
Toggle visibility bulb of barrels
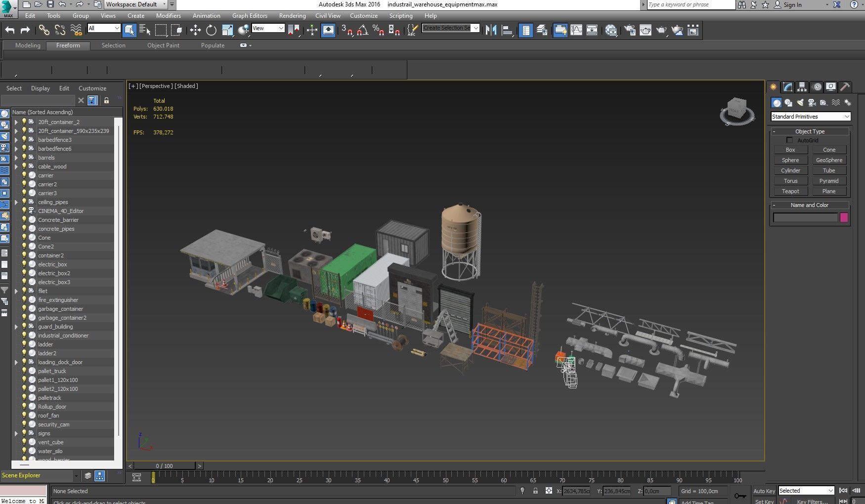coord(24,157)
